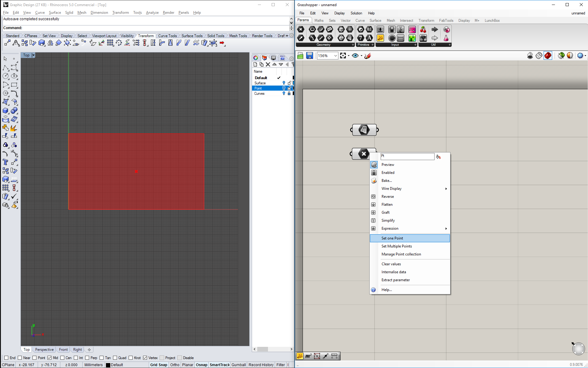Toggle the Point osnap checkbox
The image size is (588, 368).
(35, 358)
